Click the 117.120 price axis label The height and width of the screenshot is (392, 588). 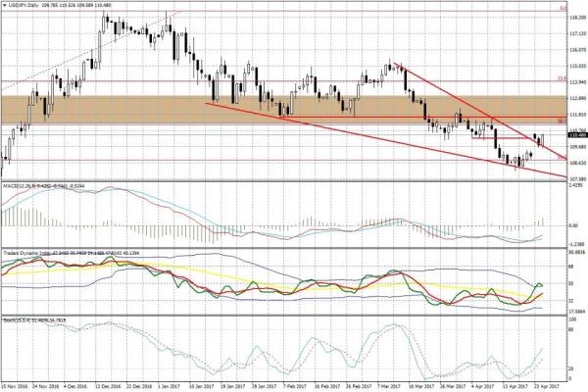(x=577, y=31)
